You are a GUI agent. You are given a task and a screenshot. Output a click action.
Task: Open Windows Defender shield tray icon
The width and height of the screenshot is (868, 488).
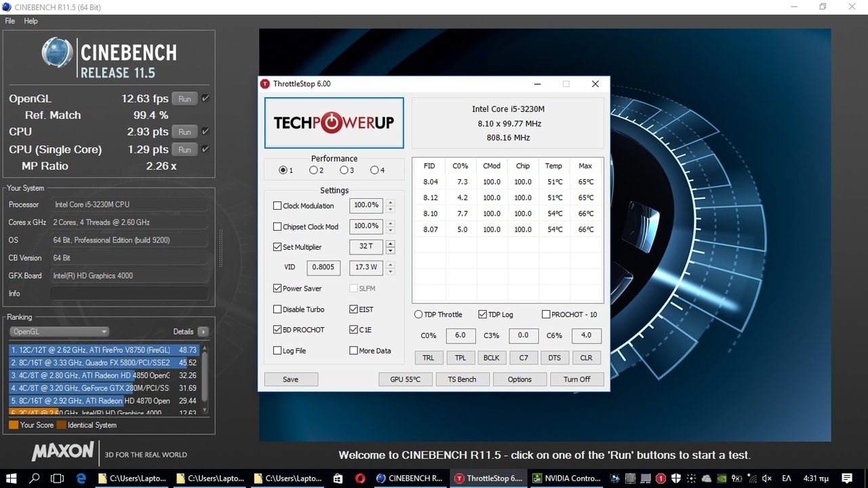click(676, 478)
